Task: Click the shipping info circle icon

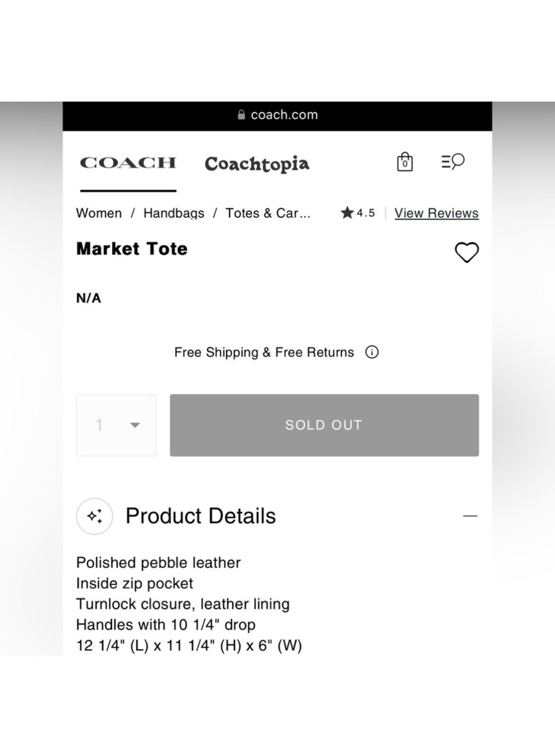Action: (x=372, y=352)
